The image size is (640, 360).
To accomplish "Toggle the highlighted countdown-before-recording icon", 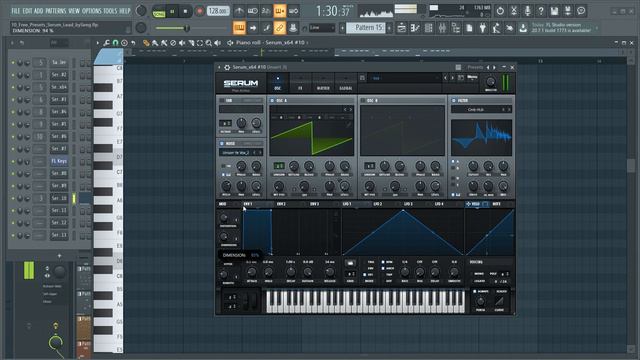I will [280, 11].
